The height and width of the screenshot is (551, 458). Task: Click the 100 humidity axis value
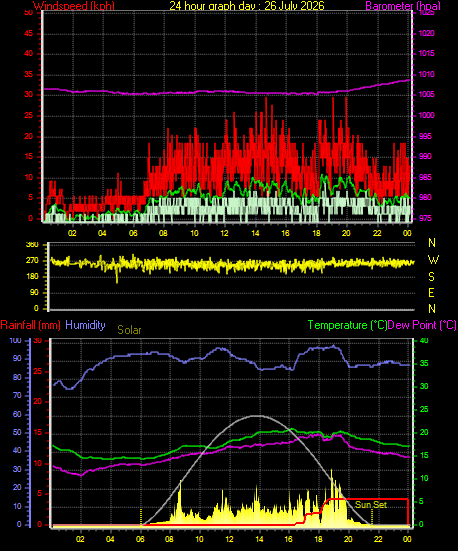pos(15,341)
